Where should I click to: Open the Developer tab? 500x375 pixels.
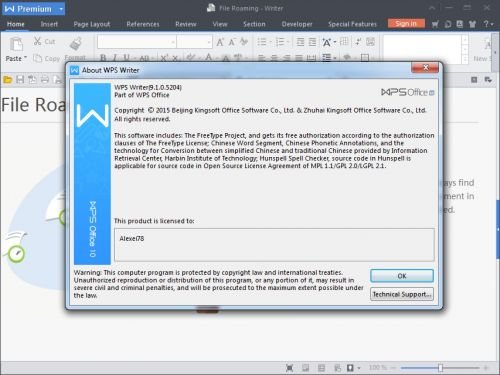(x=297, y=24)
